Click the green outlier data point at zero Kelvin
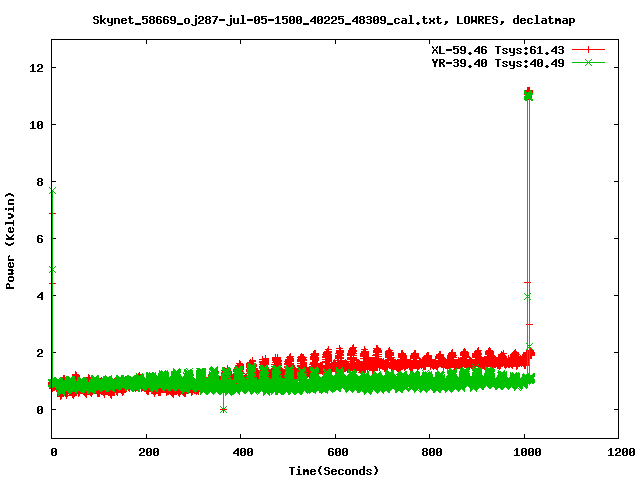 pyautogui.click(x=223, y=409)
